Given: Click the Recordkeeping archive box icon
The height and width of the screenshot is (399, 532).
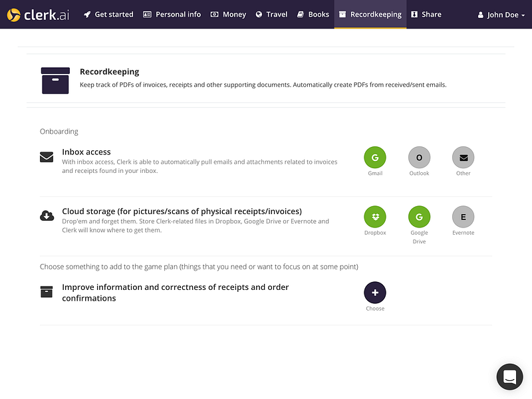Looking at the screenshot, I should pyautogui.click(x=55, y=80).
